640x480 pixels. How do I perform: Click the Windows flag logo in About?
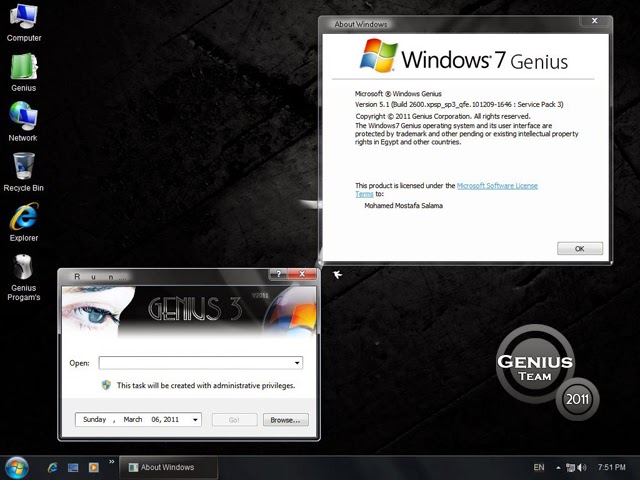(x=378, y=56)
